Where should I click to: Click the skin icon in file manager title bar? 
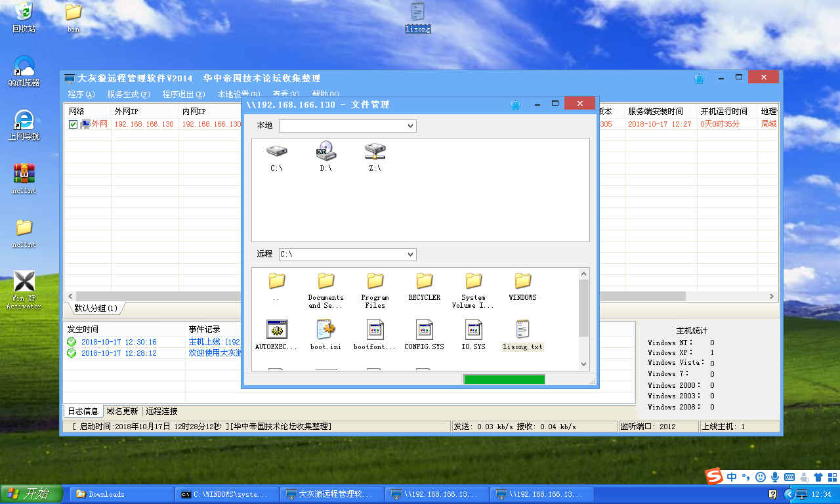515,104
